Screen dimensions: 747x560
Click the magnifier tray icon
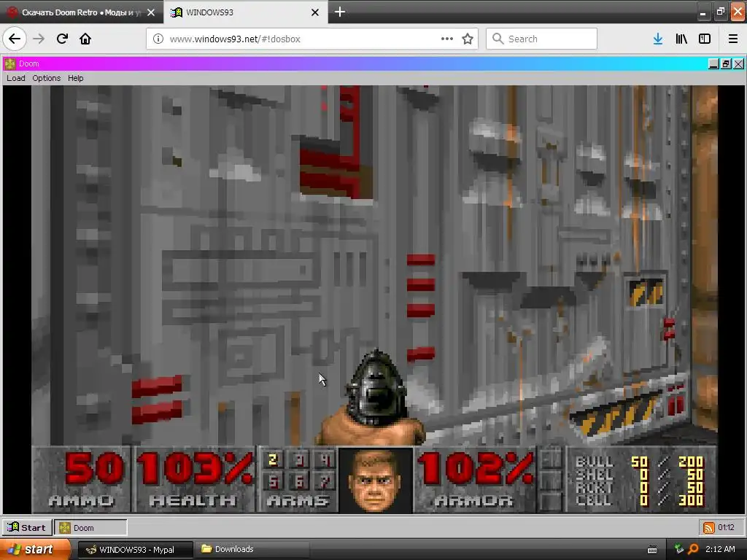coord(693,549)
